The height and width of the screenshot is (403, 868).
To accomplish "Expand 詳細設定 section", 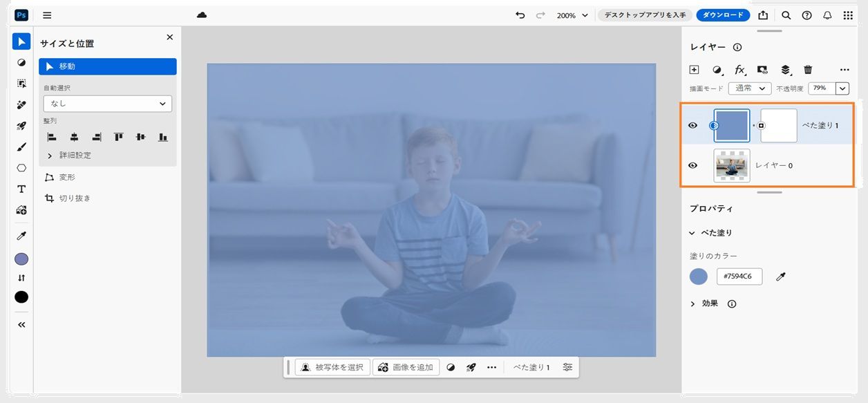I will point(69,156).
